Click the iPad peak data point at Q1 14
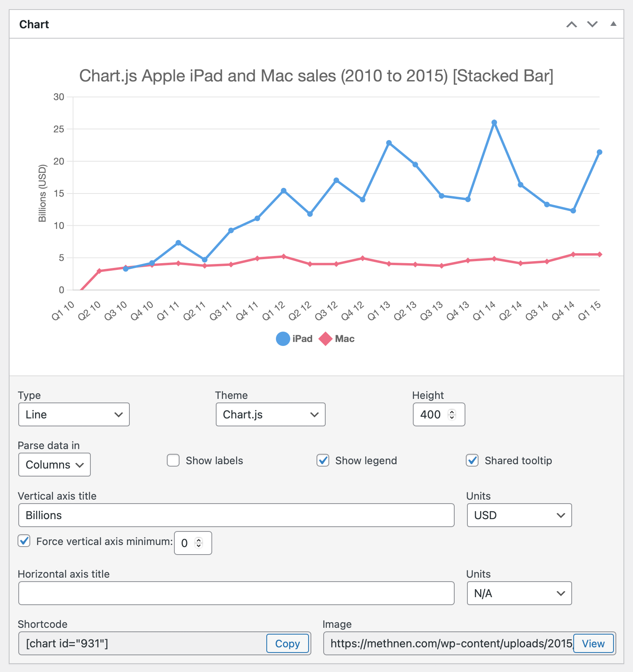This screenshot has height=672, width=633. pyautogui.click(x=494, y=123)
